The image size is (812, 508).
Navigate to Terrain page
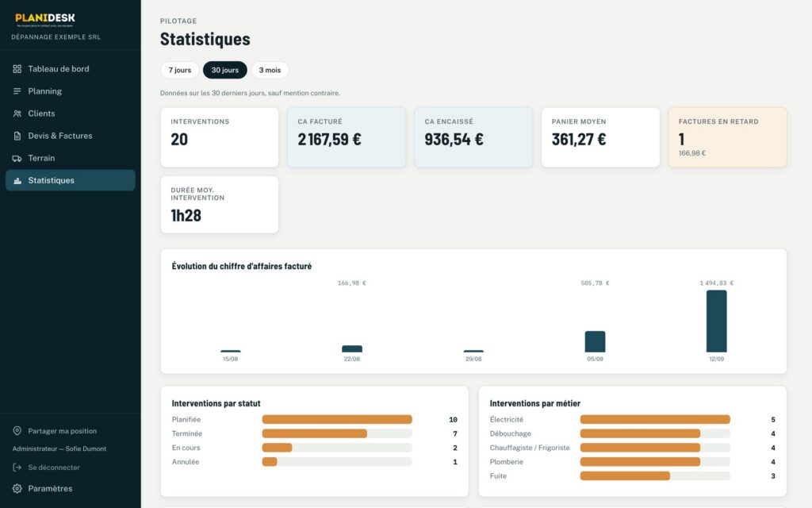pos(71,158)
